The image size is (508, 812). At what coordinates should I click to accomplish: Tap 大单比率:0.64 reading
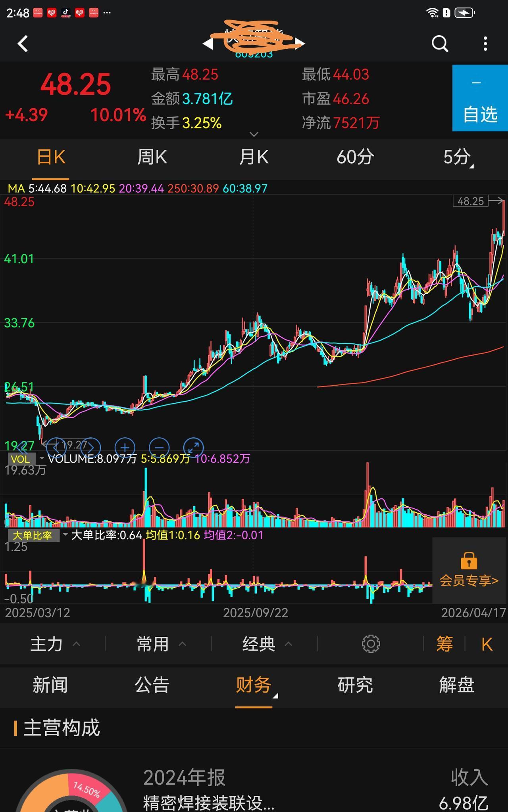click(106, 535)
